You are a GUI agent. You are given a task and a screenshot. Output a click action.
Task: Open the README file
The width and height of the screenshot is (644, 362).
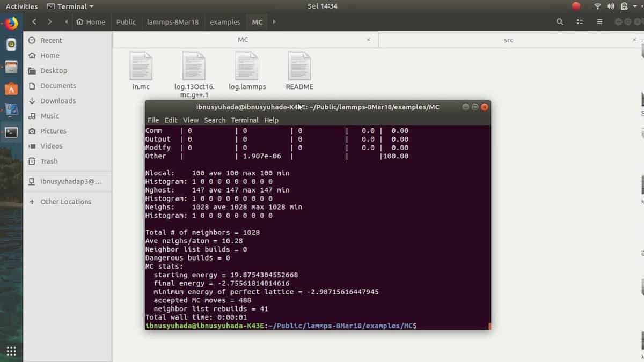[299, 71]
